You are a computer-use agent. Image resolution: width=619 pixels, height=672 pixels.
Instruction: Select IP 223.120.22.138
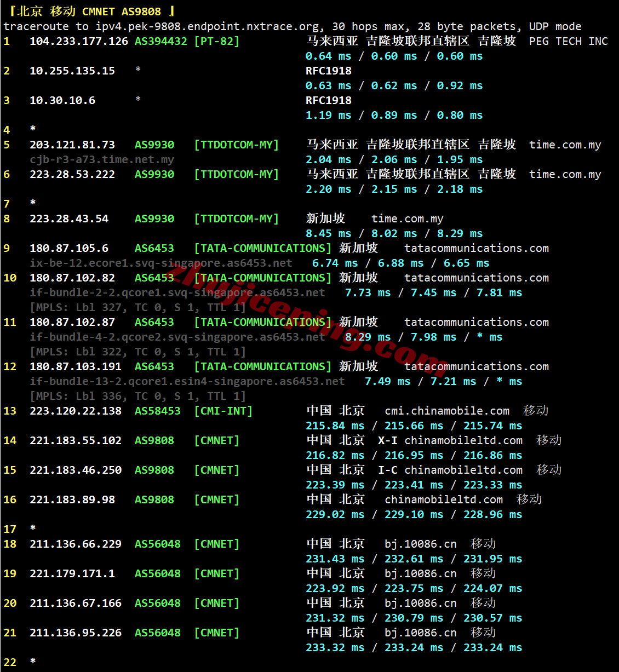(x=76, y=411)
